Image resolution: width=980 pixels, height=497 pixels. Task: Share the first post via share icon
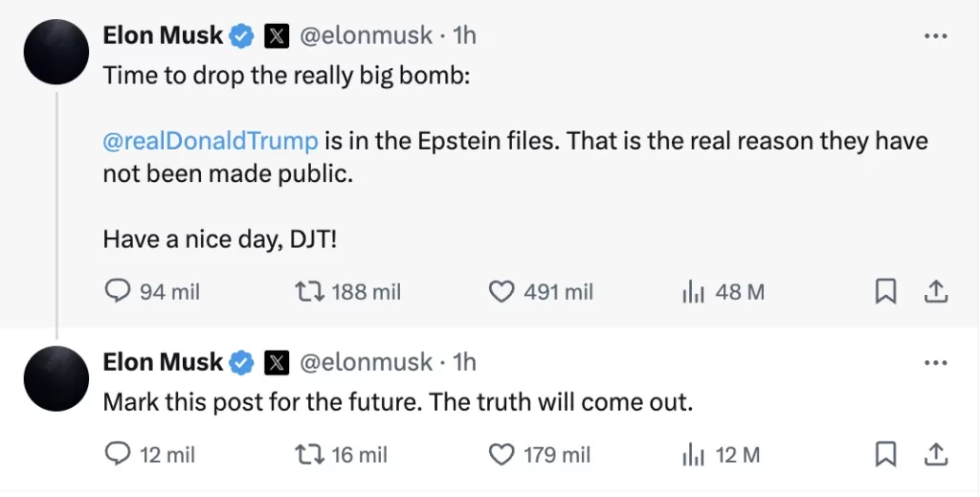tap(936, 291)
